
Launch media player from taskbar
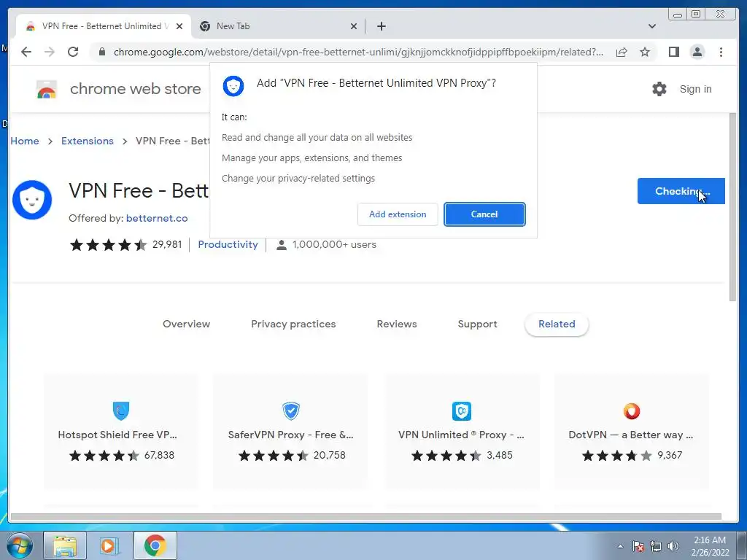pyautogui.click(x=109, y=545)
